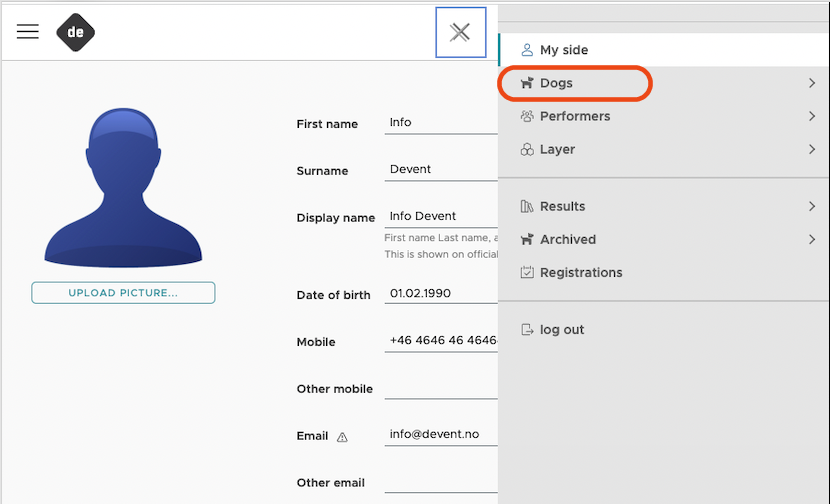Click the 'First name' label

click(327, 124)
